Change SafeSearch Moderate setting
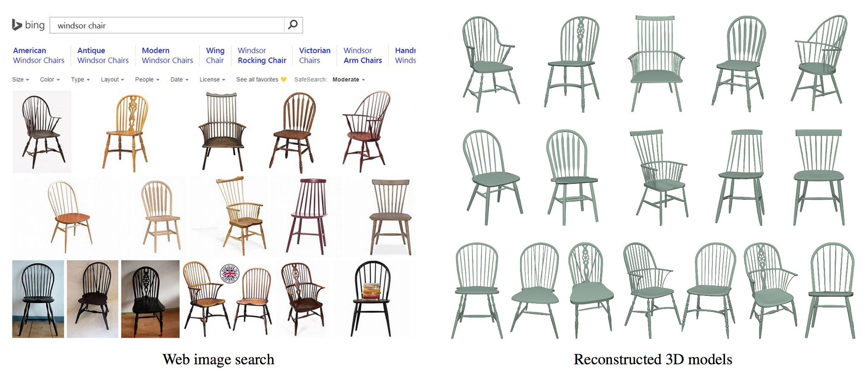Screen dimensions: 868x380 click(x=348, y=79)
